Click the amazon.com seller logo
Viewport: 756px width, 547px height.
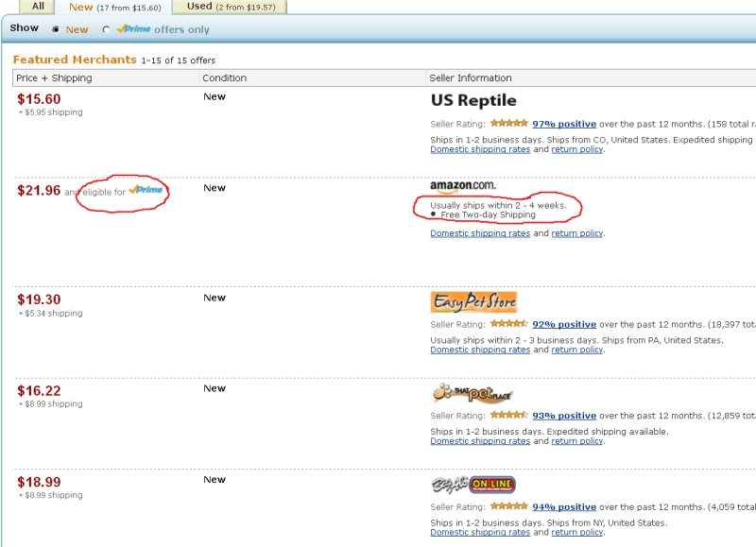(x=463, y=186)
